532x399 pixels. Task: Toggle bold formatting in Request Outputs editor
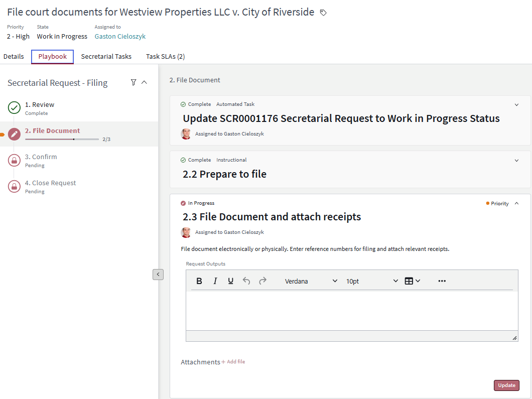coord(199,281)
